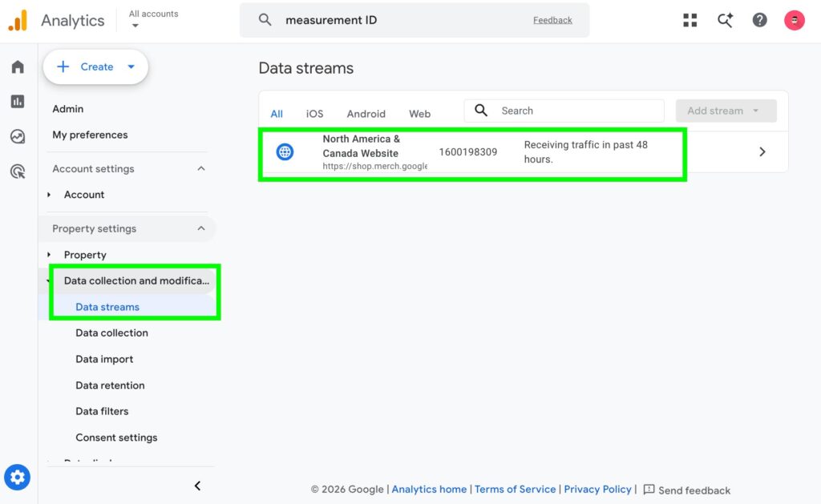
Task: Open Consent settings
Action: (x=116, y=437)
